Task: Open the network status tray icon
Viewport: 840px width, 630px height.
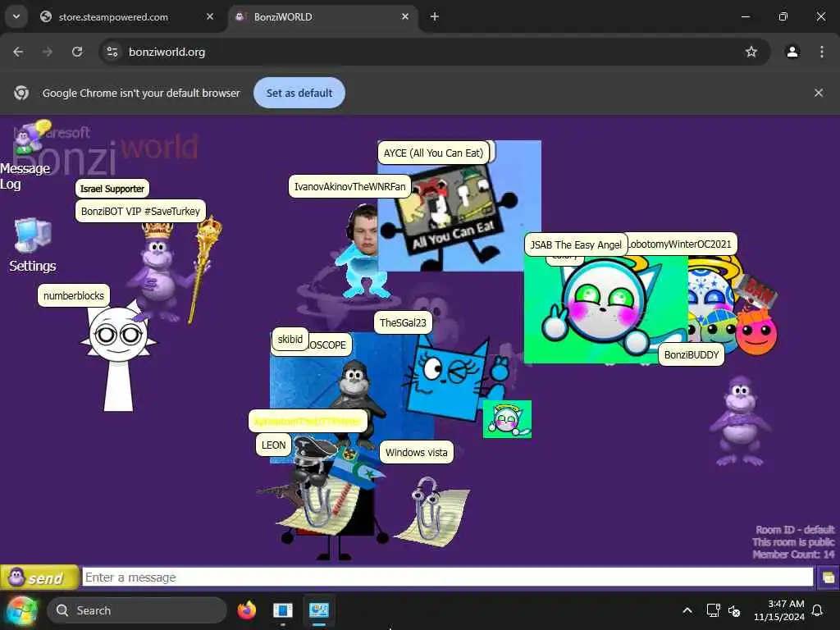Action: coord(713,610)
